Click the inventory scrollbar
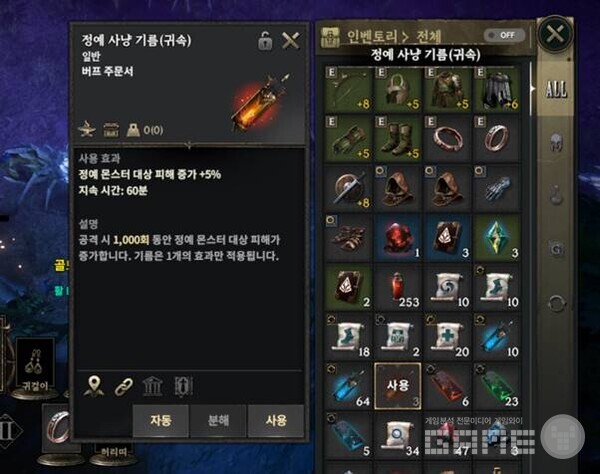This screenshot has width=600, height=474. (531, 89)
